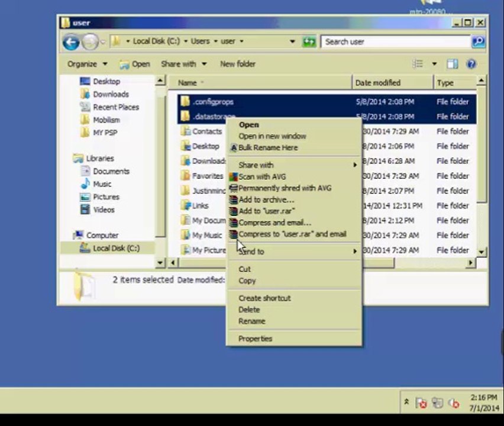Show hidden tray icons arrow

coord(406,402)
